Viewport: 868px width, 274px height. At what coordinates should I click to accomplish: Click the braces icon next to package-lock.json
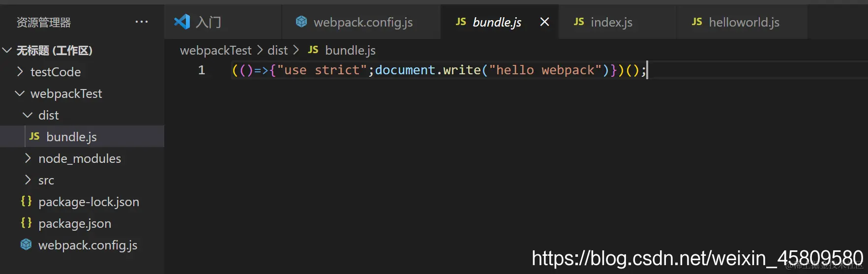coord(26,201)
